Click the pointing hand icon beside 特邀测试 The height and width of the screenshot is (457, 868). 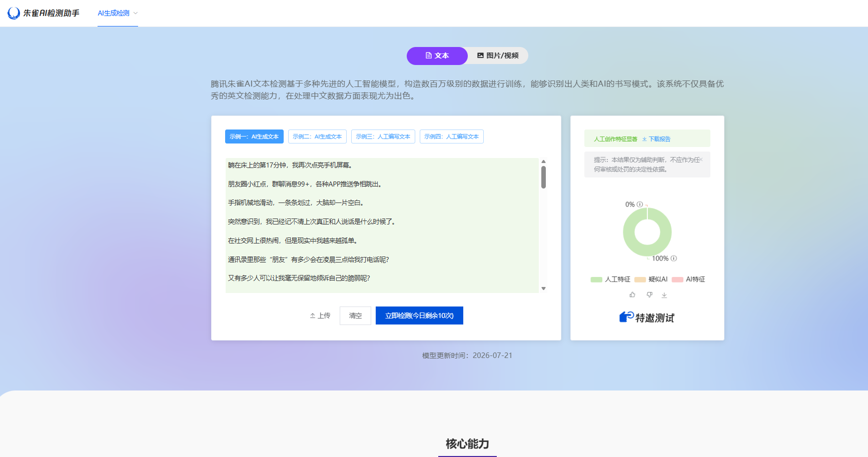pos(626,317)
